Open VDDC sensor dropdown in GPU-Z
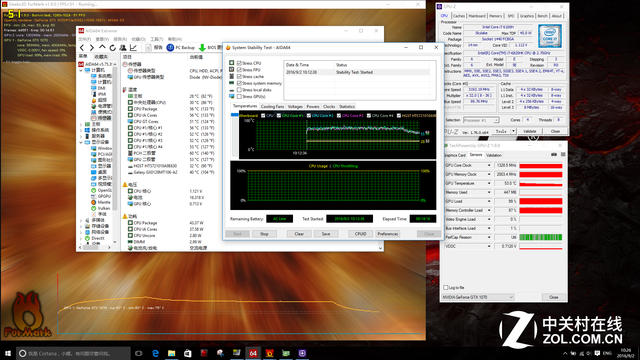Viewport: 640px width, 360px height. point(489,246)
